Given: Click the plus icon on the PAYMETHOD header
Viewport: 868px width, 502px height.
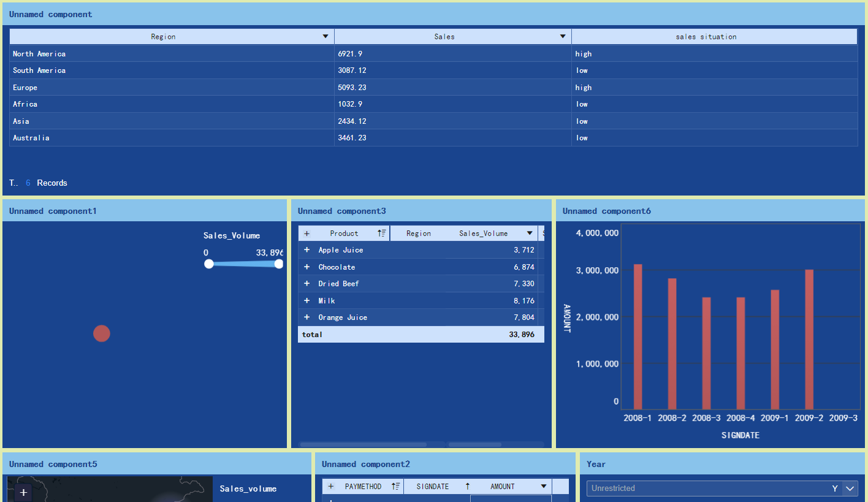Looking at the screenshot, I should tap(331, 486).
